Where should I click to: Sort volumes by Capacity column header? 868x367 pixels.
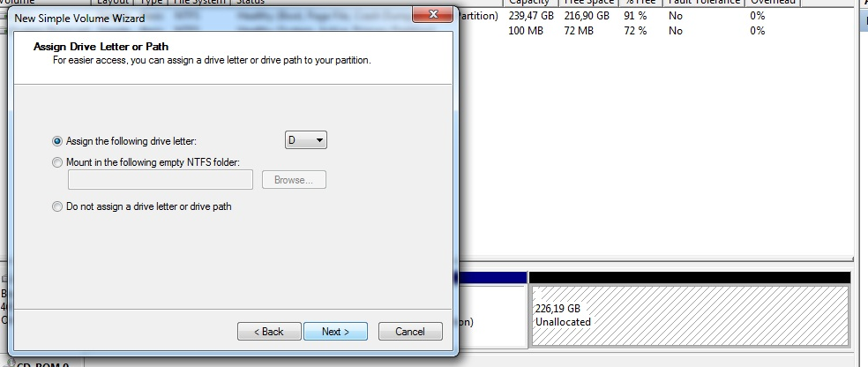click(x=528, y=3)
